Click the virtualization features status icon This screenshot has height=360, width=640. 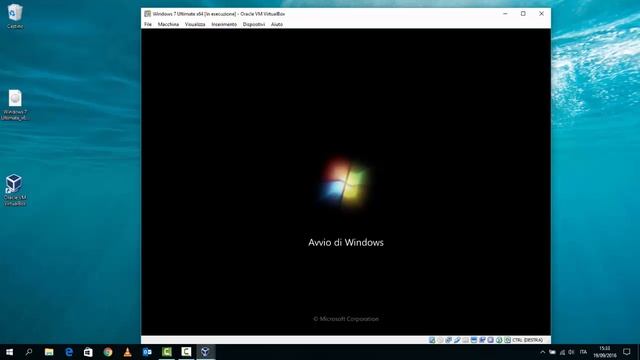tap(491, 340)
